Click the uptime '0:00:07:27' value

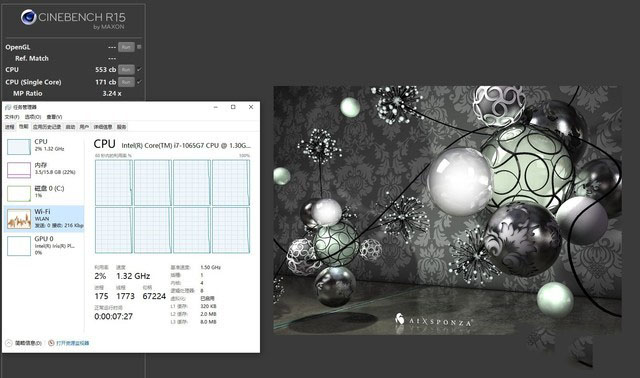pos(113,316)
